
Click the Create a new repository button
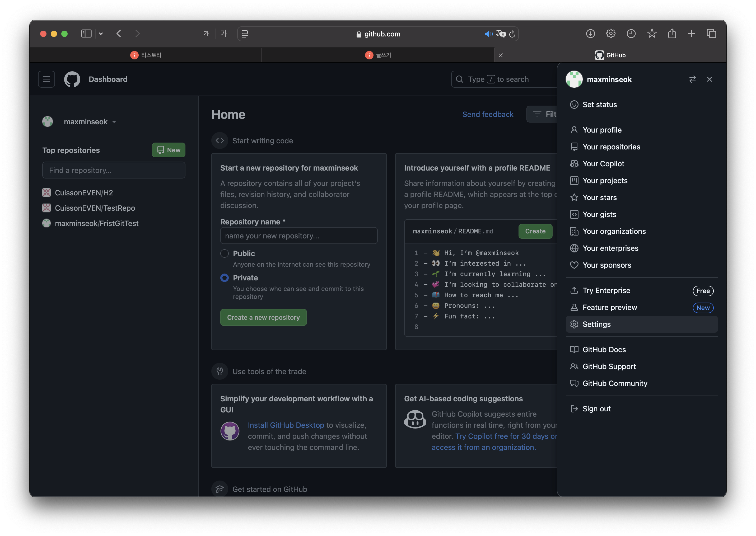[263, 317]
